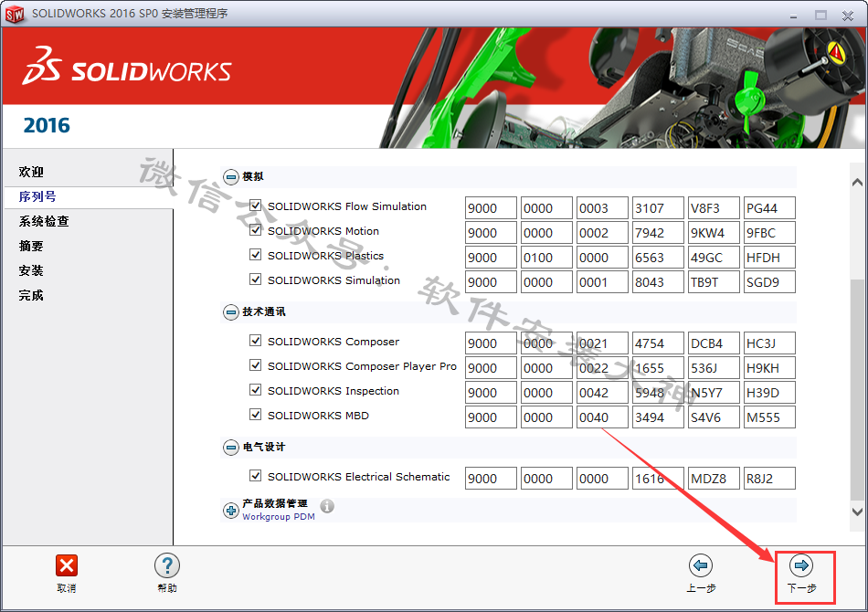This screenshot has height=612, width=868.
Task: Go to the 系统检查 step
Action: tap(44, 221)
